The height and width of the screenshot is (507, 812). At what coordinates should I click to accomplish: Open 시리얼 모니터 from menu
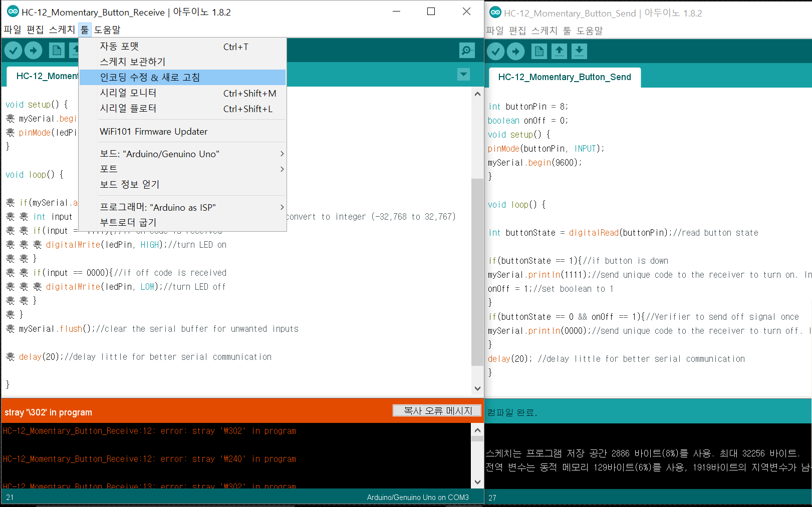(182, 93)
